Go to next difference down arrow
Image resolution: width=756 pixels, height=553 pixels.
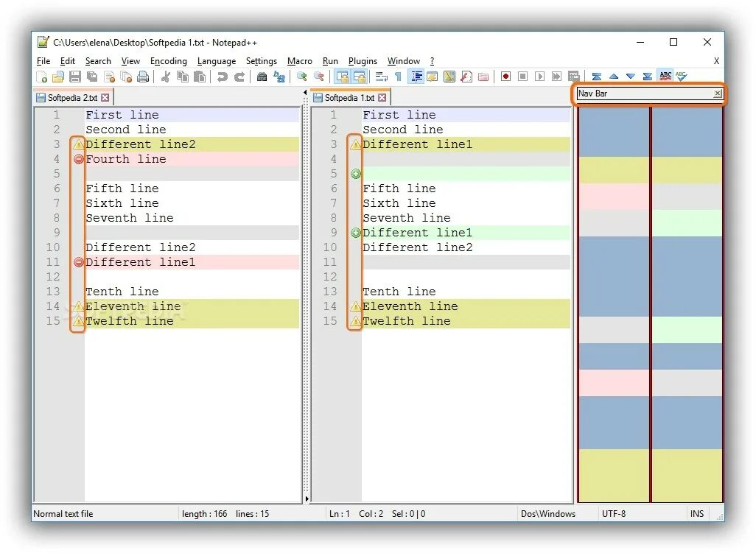[x=631, y=77]
